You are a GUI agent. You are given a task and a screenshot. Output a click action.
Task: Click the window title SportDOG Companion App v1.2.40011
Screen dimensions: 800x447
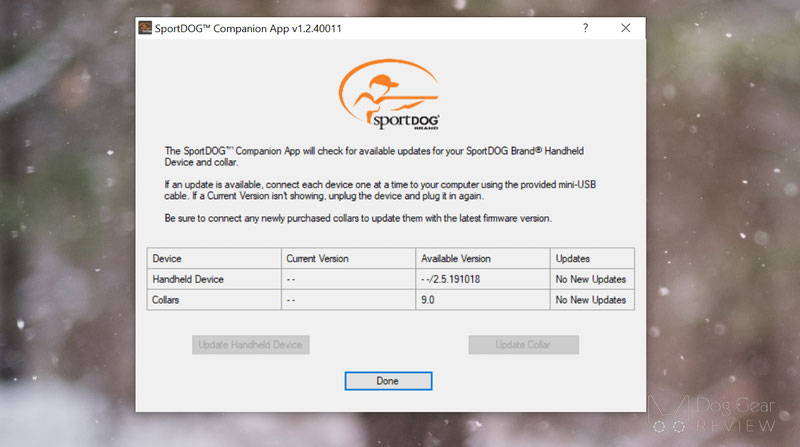pos(248,29)
